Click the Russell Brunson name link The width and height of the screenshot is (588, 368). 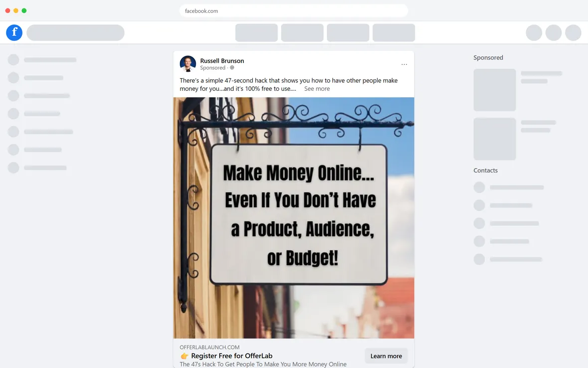pos(222,61)
